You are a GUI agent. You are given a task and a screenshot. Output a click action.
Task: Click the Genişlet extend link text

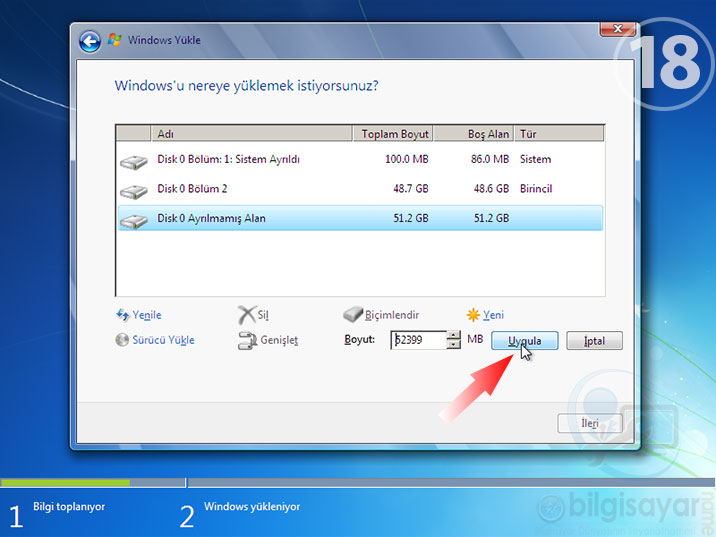pyautogui.click(x=279, y=340)
